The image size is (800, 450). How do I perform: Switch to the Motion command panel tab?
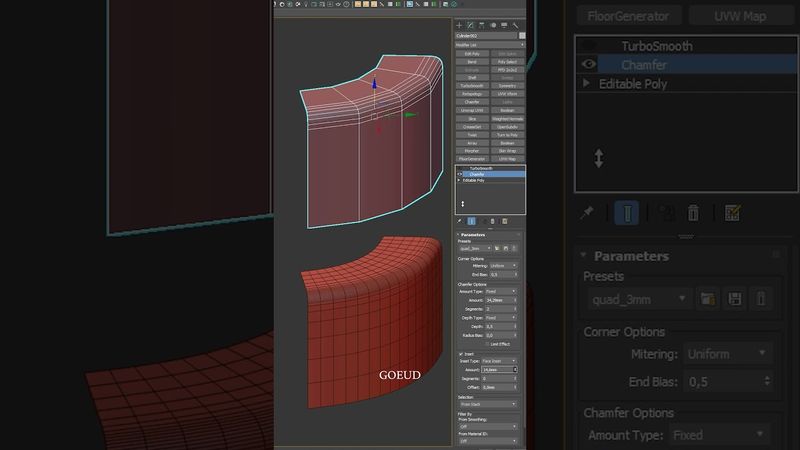495,24
